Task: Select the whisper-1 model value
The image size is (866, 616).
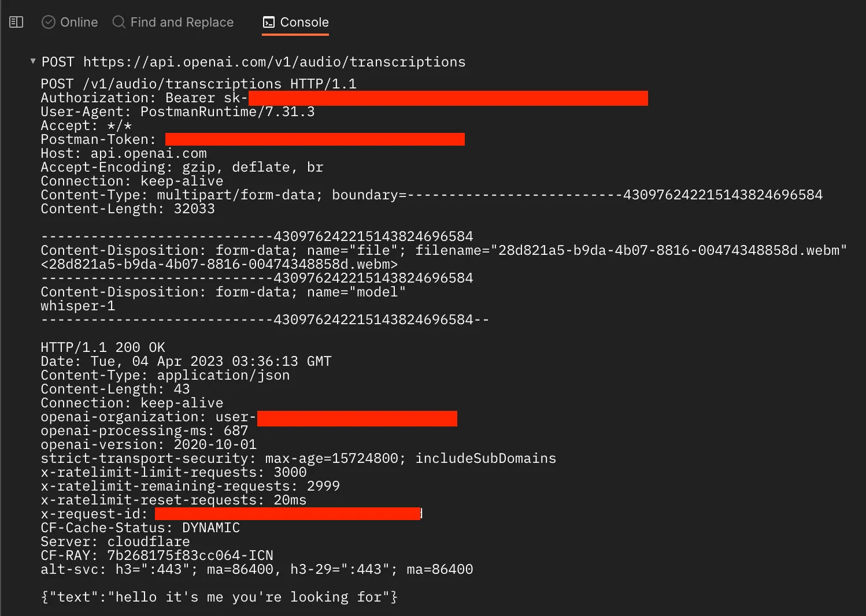Action: (78, 306)
